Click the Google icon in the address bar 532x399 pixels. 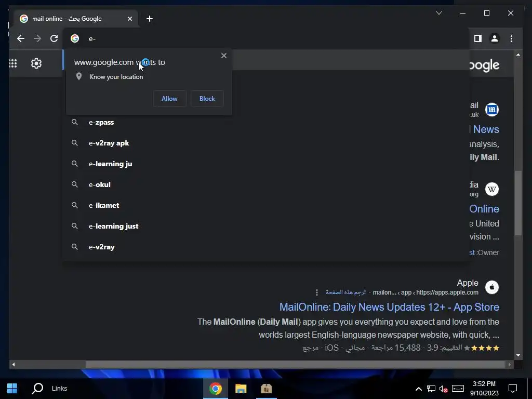pyautogui.click(x=75, y=38)
